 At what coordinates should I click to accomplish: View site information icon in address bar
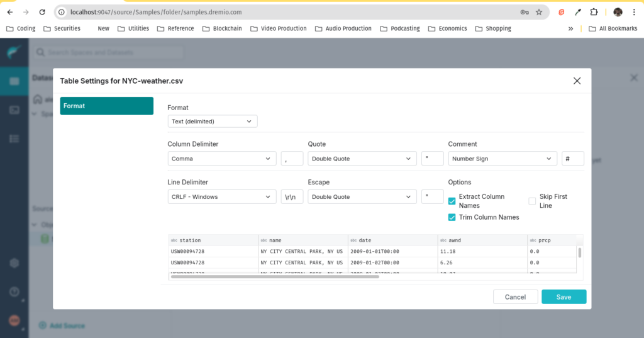click(62, 12)
